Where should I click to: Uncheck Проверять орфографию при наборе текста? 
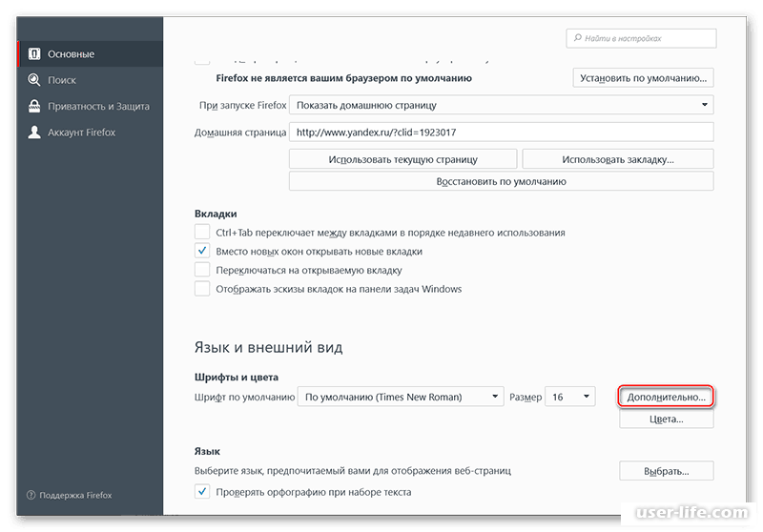pyautogui.click(x=202, y=492)
